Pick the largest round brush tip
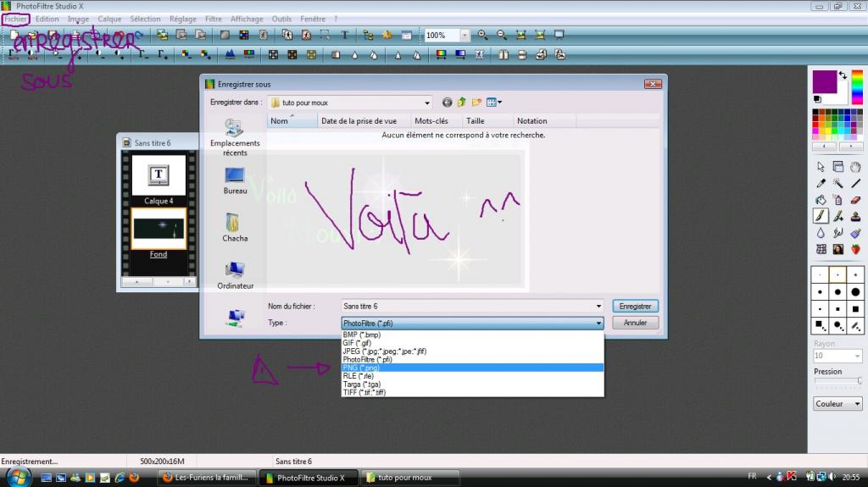868x487 pixels. 855,291
